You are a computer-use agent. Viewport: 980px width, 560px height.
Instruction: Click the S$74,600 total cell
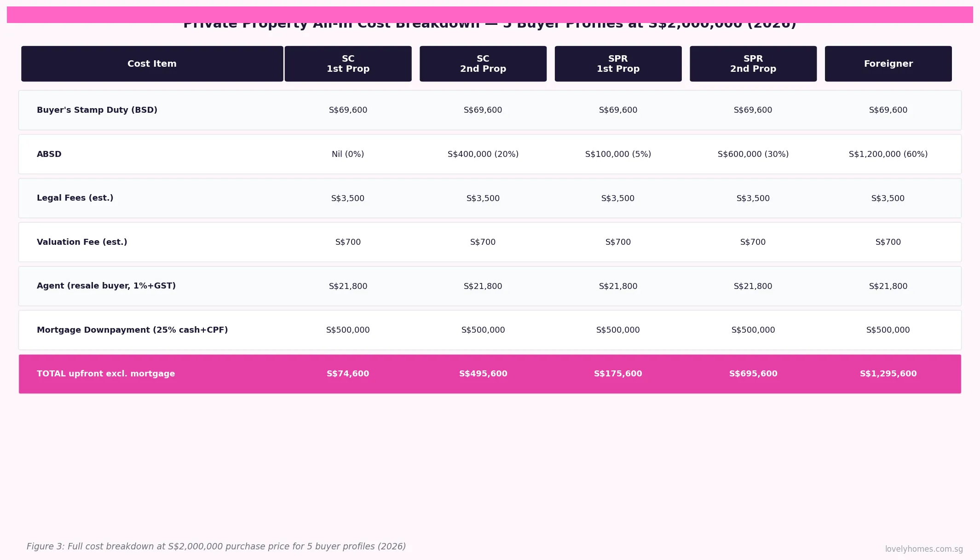pos(348,374)
